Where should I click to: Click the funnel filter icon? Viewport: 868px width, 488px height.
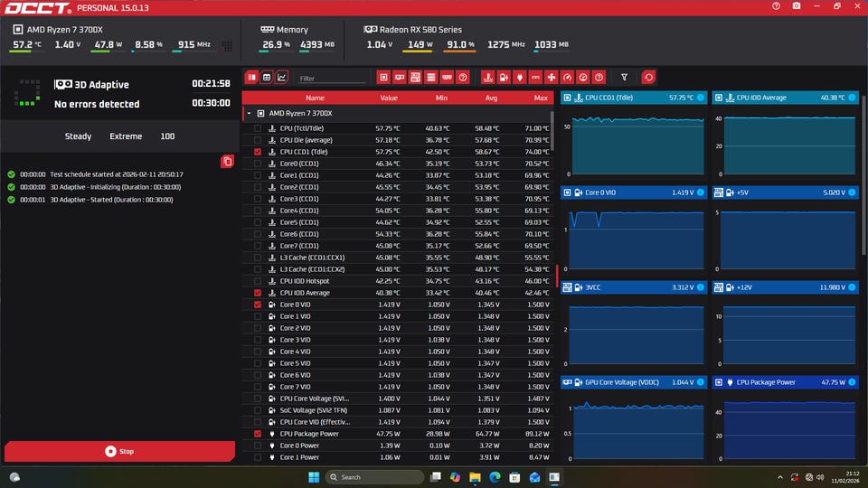pos(624,78)
